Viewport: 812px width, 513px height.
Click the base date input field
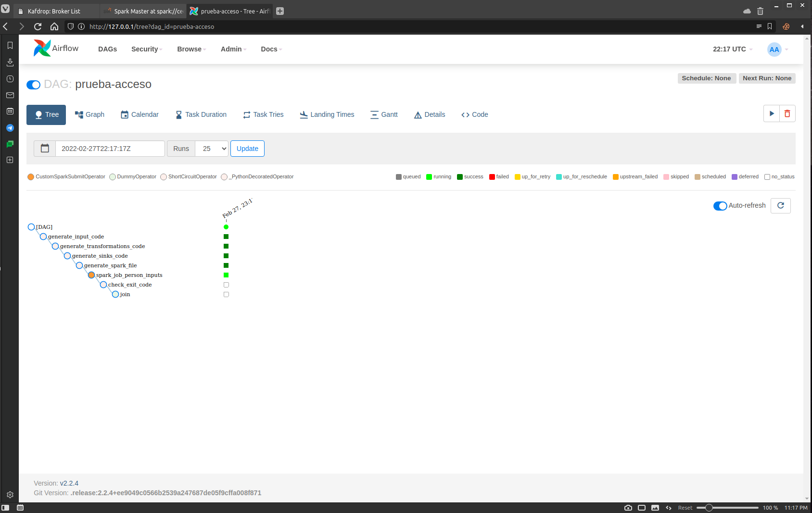point(110,149)
